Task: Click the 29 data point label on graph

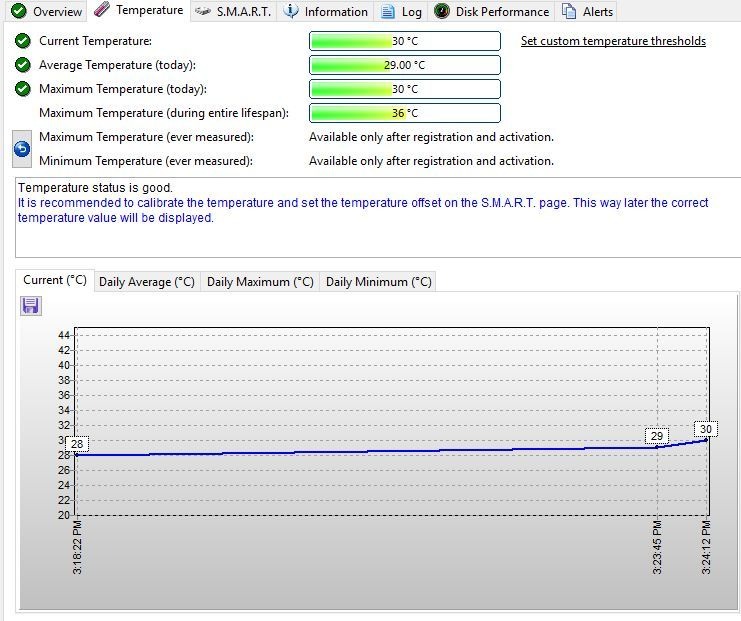Action: pyautogui.click(x=657, y=436)
